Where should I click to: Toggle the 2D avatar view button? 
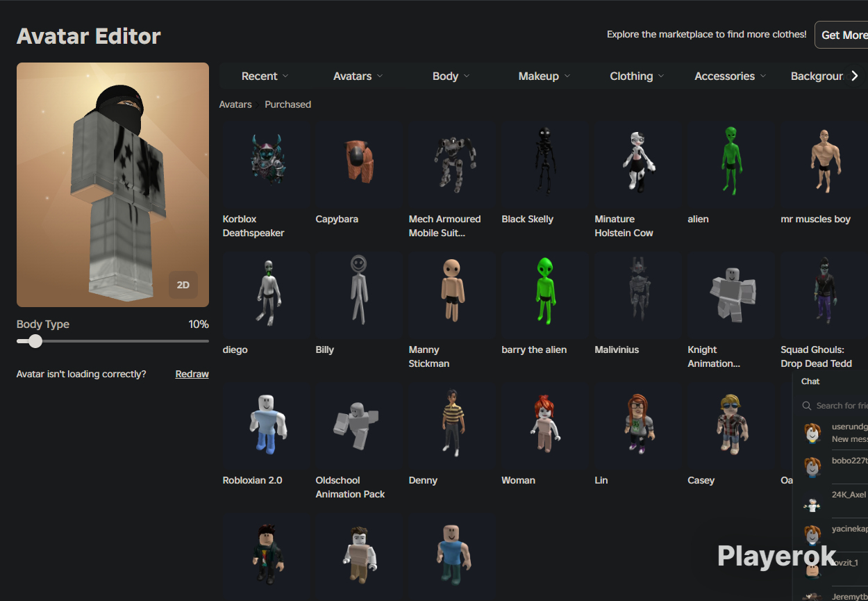pos(183,285)
